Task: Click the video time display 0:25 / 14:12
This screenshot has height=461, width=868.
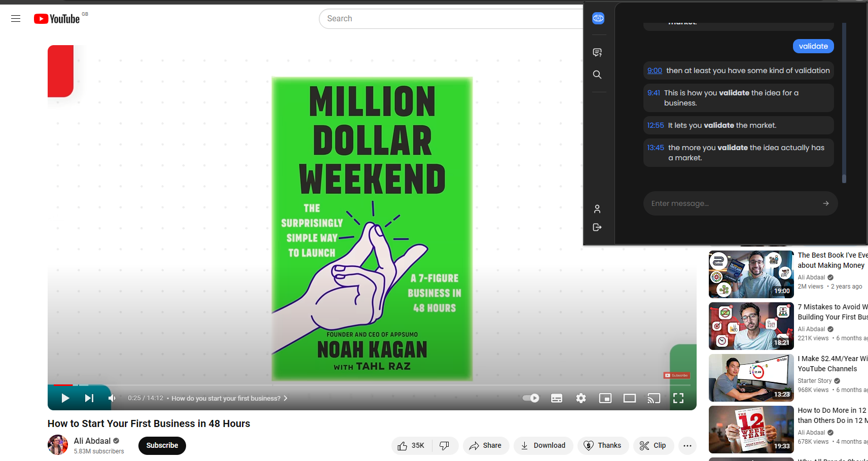Action: tap(146, 398)
